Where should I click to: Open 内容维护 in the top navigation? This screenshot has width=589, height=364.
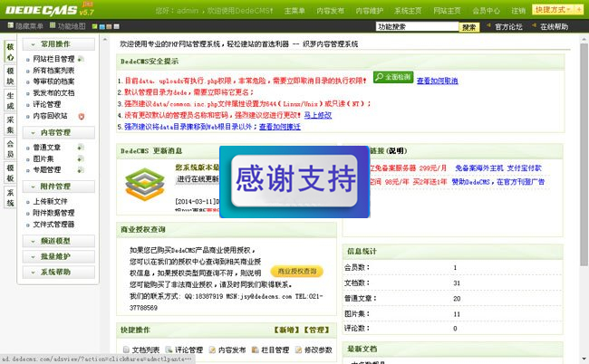click(370, 11)
